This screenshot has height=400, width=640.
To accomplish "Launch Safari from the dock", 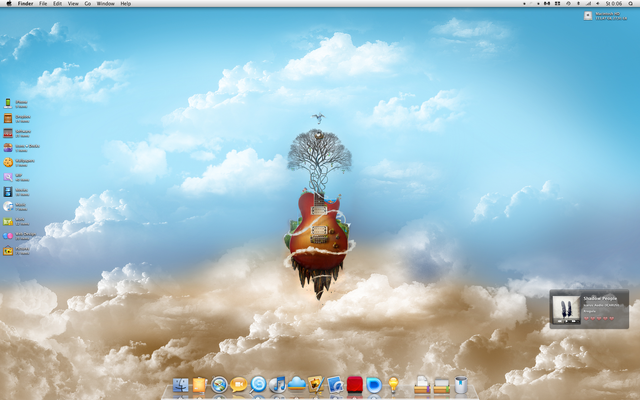I will point(219,385).
